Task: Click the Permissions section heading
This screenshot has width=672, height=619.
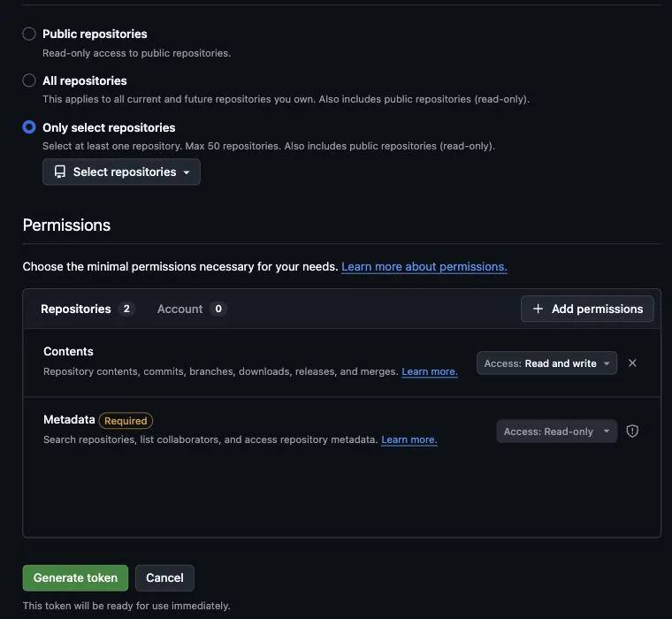Action: (x=66, y=225)
